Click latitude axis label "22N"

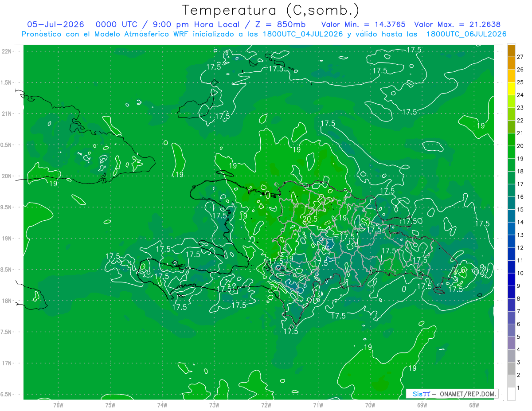[x=7, y=51]
